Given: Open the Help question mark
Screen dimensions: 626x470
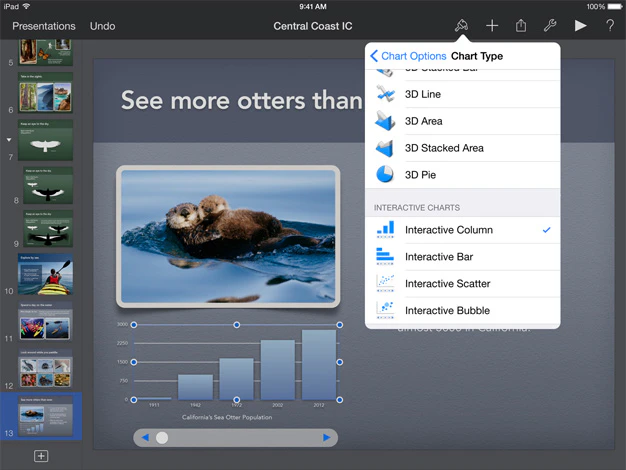Looking at the screenshot, I should [x=610, y=26].
